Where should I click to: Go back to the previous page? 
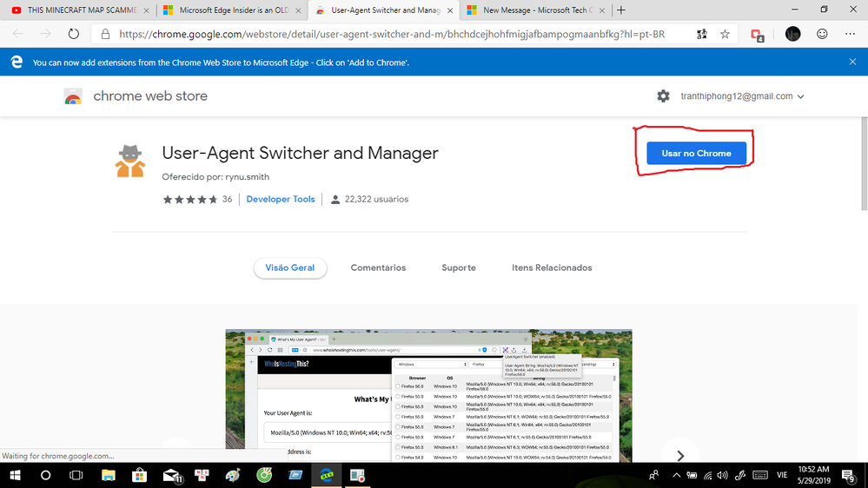pos(17,34)
